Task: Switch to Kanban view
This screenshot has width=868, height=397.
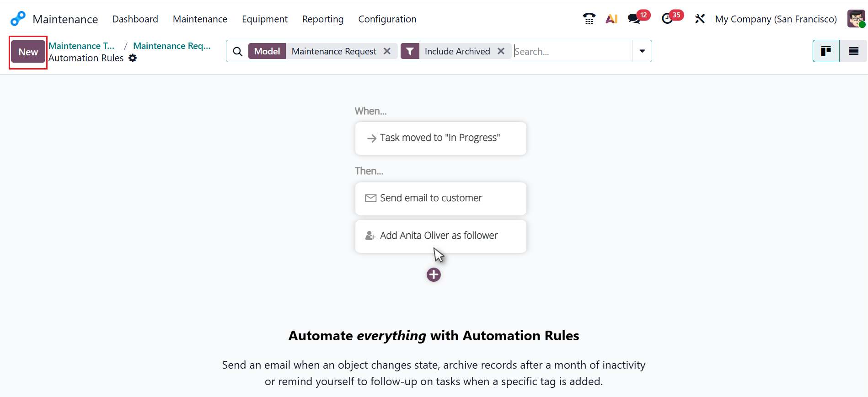Action: [x=825, y=51]
